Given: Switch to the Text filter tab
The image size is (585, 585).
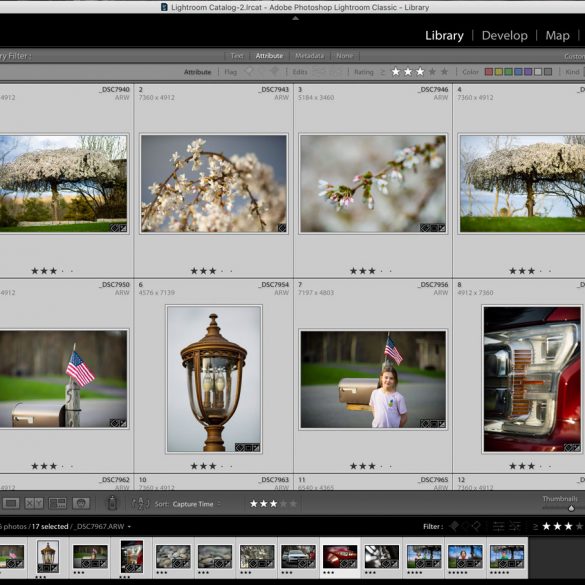Looking at the screenshot, I should pos(237,56).
